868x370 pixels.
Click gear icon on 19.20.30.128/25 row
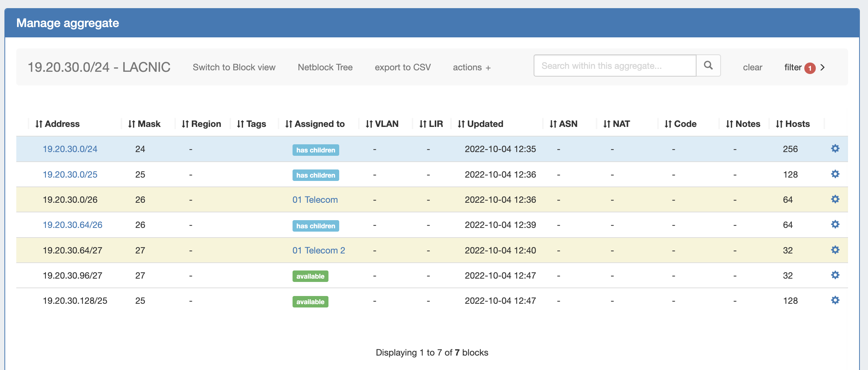835,300
